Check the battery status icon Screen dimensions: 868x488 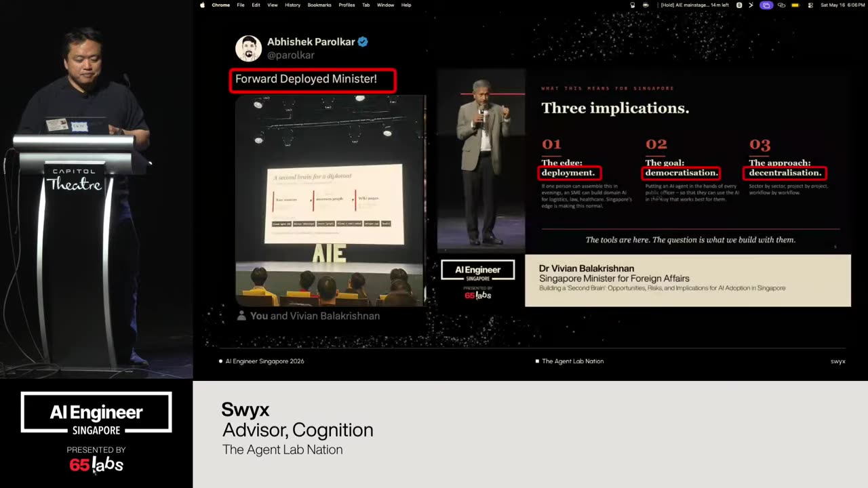[795, 5]
